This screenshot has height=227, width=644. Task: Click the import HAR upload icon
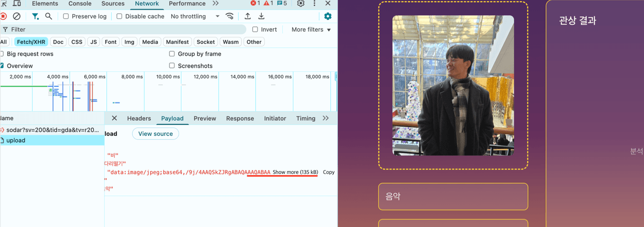click(247, 17)
